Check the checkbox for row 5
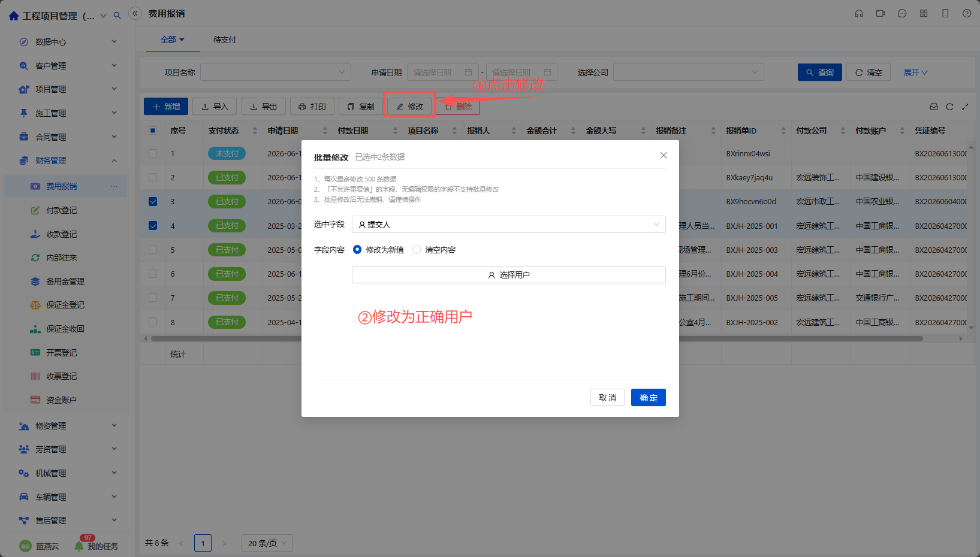Viewport: 980px width, 557px height. pyautogui.click(x=153, y=250)
